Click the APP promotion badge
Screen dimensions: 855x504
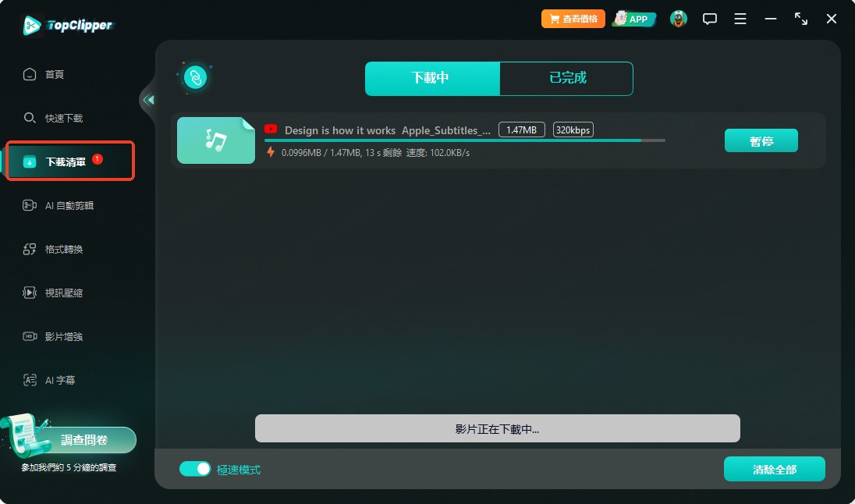pos(633,19)
